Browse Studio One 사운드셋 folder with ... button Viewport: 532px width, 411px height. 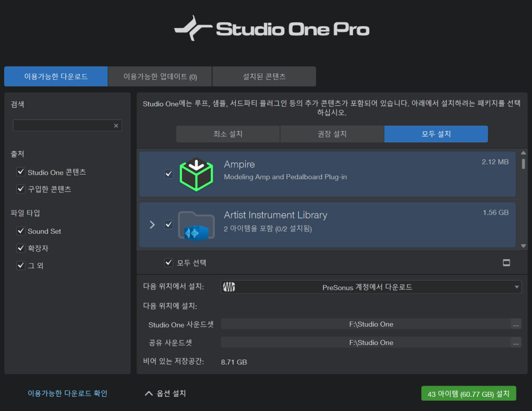pyautogui.click(x=516, y=324)
